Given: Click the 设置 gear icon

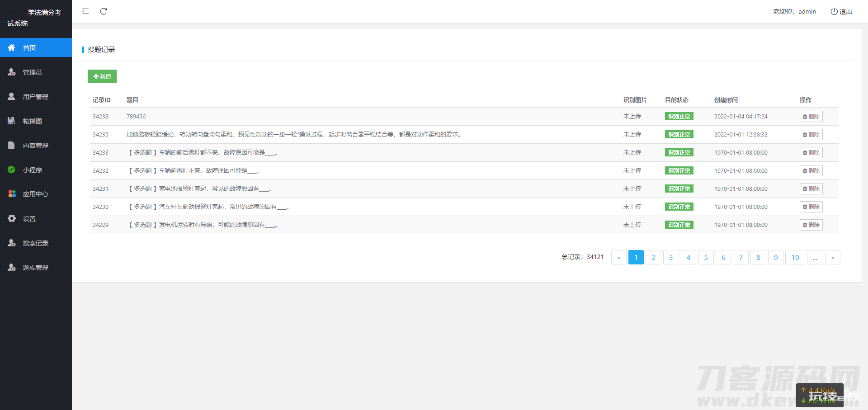Looking at the screenshot, I should click(11, 218).
